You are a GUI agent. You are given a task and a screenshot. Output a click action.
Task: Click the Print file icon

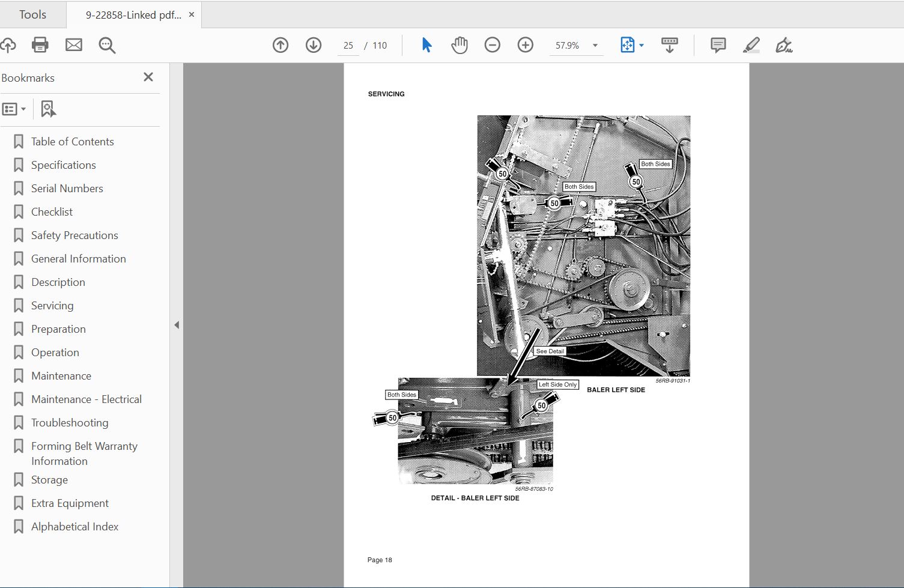[40, 45]
